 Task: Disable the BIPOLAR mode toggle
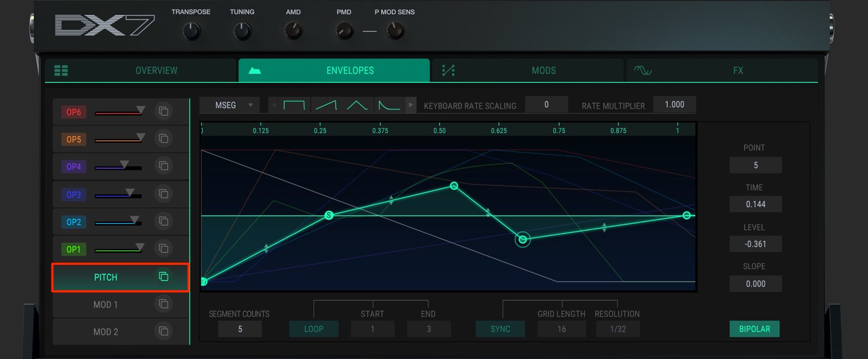tap(754, 329)
